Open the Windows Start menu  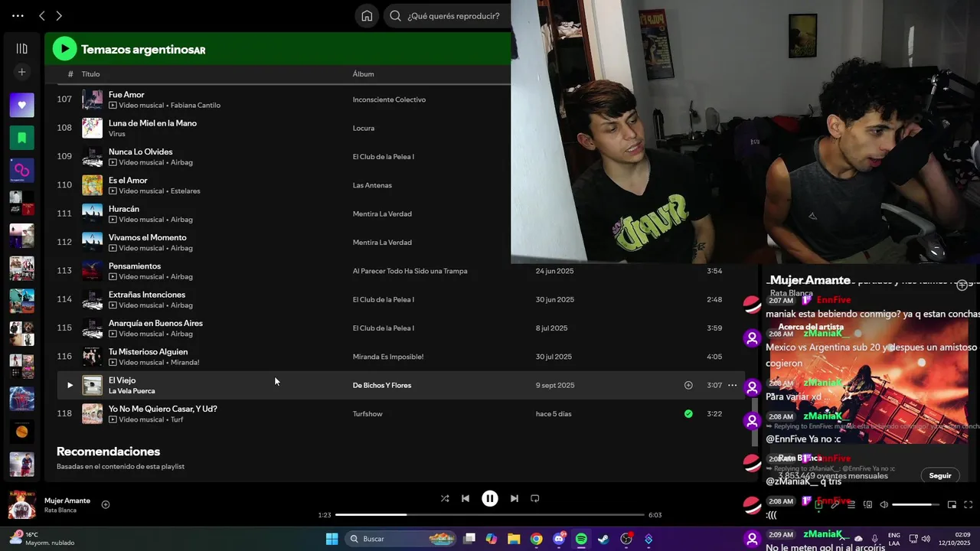(x=332, y=539)
